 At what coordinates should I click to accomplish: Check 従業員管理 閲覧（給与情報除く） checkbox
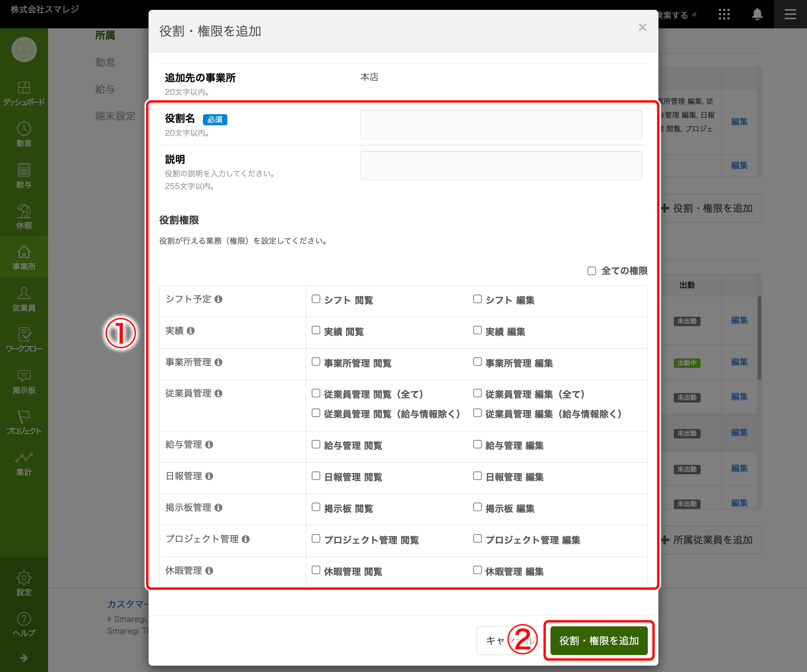[316, 413]
